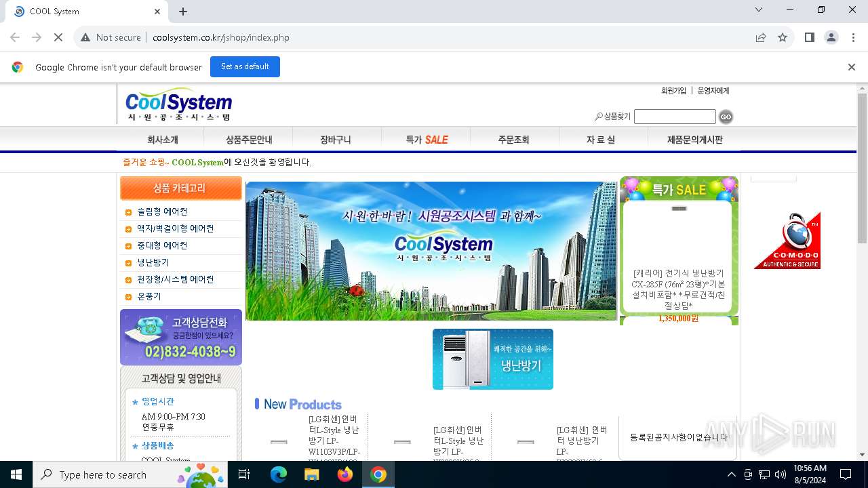Open a new tab

[183, 12]
